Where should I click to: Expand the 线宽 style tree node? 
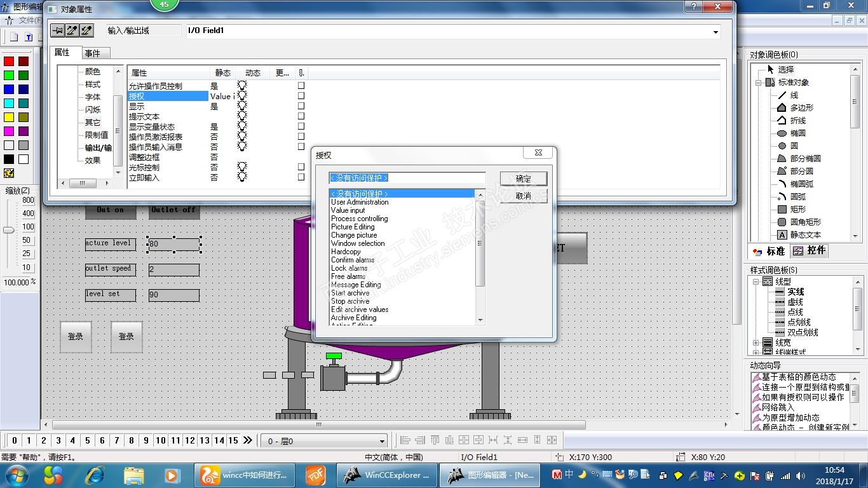756,343
